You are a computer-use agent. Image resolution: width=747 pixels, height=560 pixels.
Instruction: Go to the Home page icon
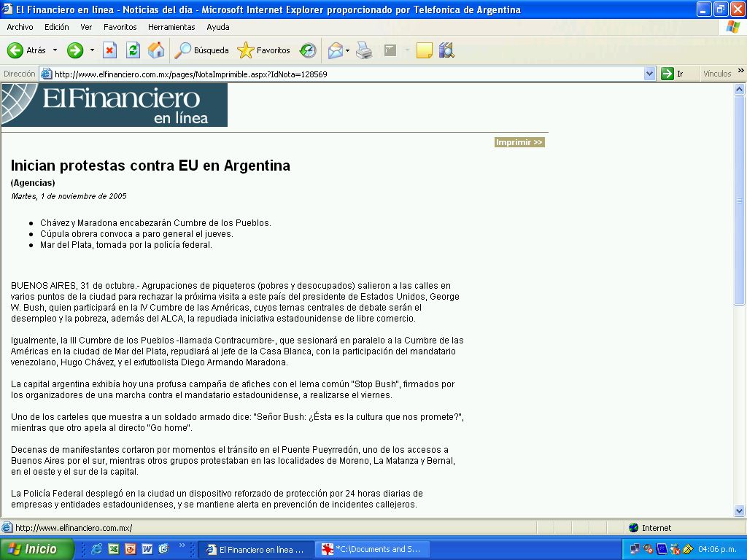pos(156,50)
